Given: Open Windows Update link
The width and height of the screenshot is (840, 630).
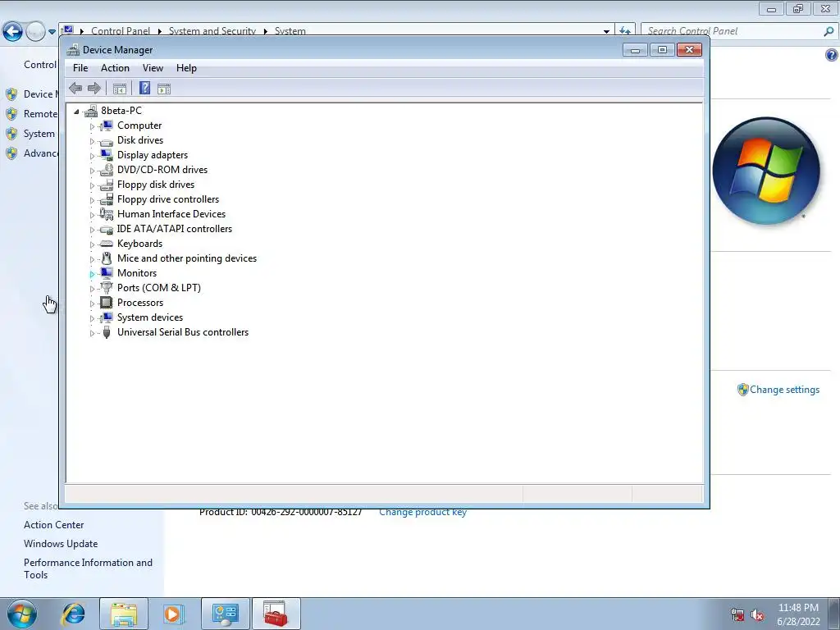Looking at the screenshot, I should click(61, 544).
